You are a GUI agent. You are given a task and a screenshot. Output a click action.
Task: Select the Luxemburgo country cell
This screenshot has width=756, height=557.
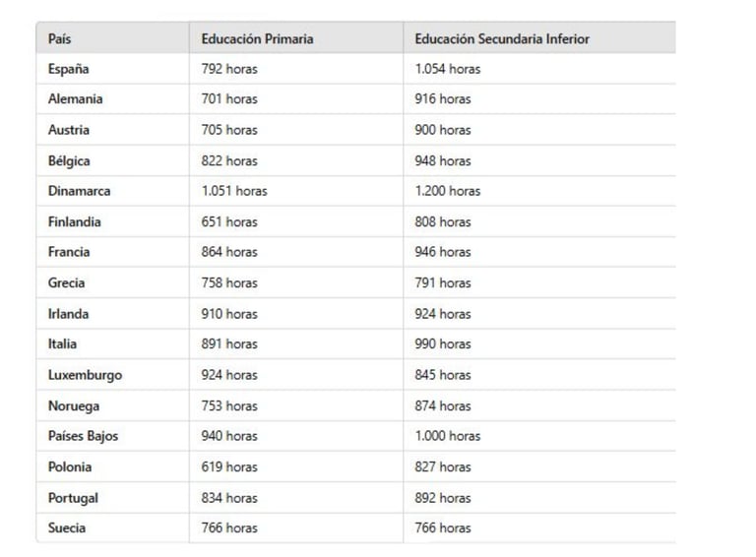(x=85, y=375)
